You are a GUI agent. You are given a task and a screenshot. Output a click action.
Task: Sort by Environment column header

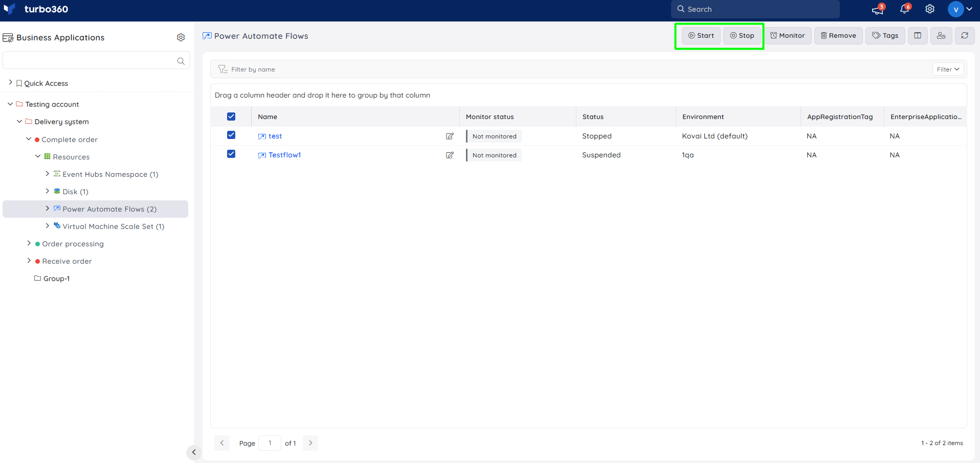(703, 117)
